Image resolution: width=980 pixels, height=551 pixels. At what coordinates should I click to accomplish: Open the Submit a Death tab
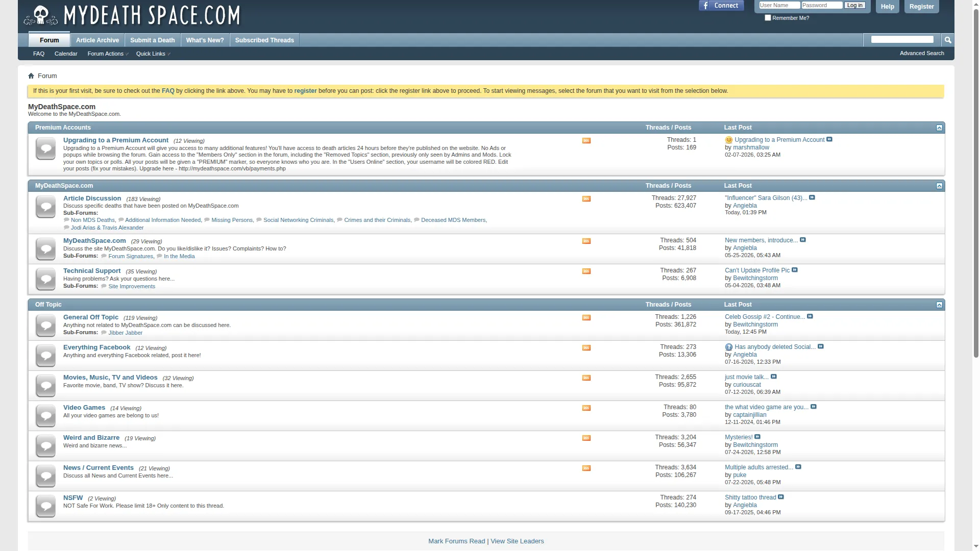click(x=153, y=40)
